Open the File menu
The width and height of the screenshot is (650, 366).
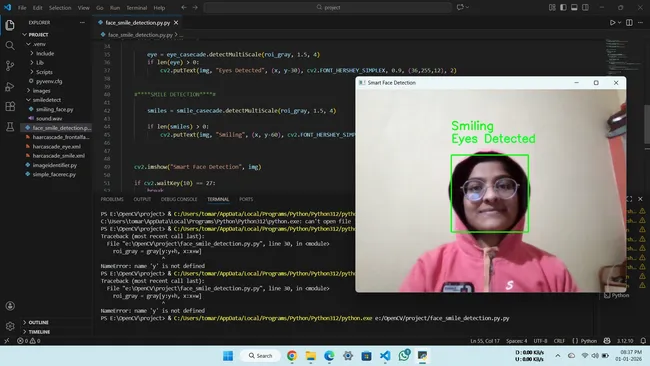(x=22, y=7)
